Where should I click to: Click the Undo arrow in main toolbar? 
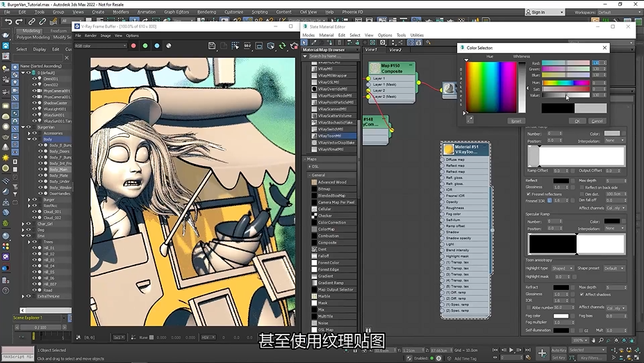(8, 22)
